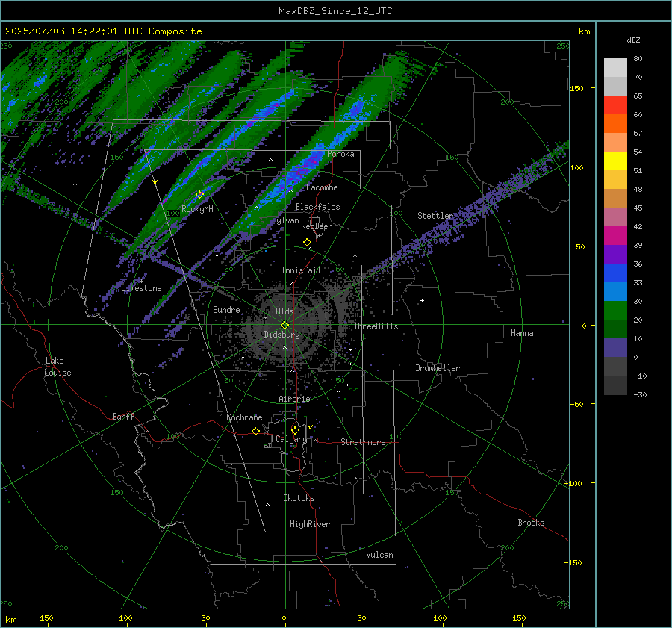Screen dimensions: 672x628
Task: Select the indigo 0–10 dBZ legend swatch
Action: click(x=615, y=348)
